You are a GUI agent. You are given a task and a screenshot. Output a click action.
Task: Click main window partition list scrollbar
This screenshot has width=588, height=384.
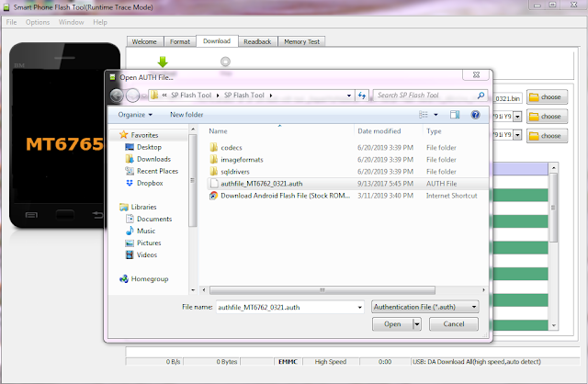coord(553,207)
